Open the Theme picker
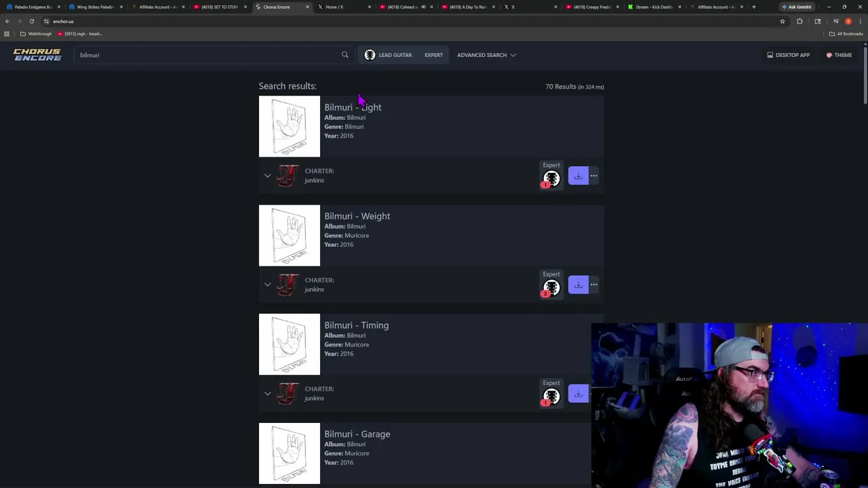This screenshot has width=868, height=488. [x=839, y=55]
